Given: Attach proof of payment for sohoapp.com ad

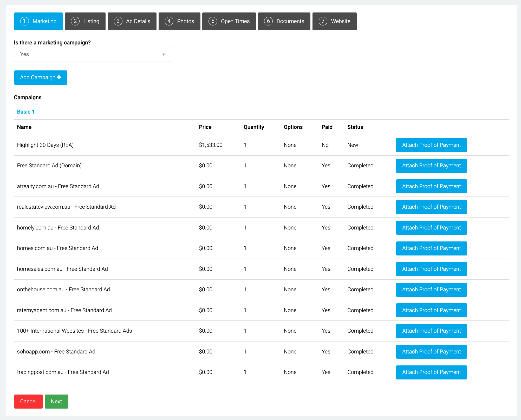Looking at the screenshot, I should [431, 352].
